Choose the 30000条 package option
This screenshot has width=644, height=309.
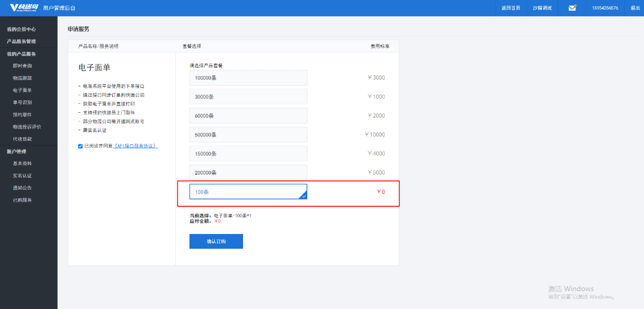tap(248, 96)
